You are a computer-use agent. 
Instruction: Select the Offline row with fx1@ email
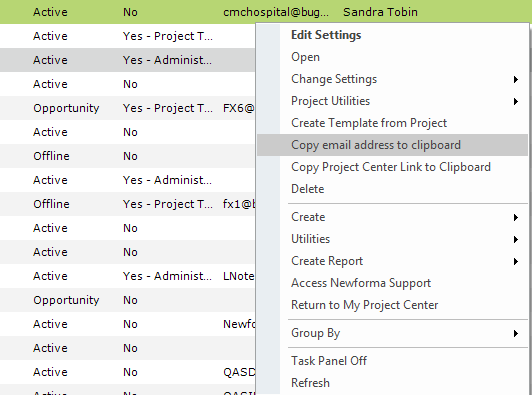coord(128,204)
